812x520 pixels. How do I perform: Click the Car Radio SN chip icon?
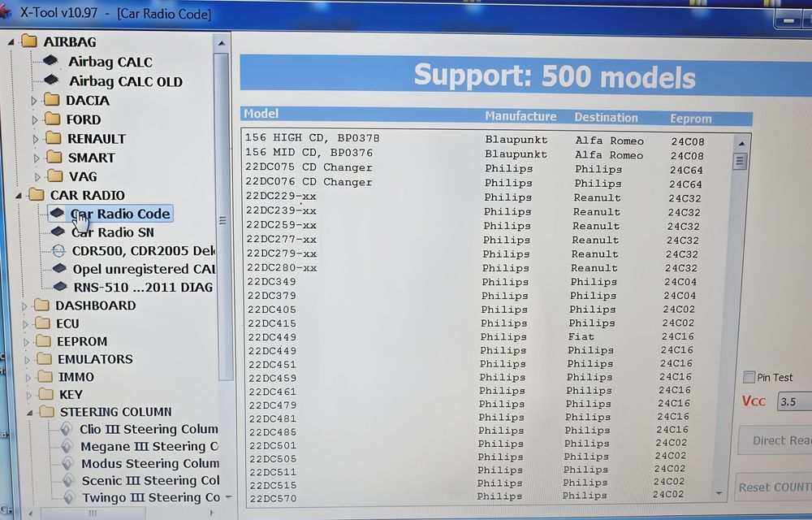(x=58, y=231)
